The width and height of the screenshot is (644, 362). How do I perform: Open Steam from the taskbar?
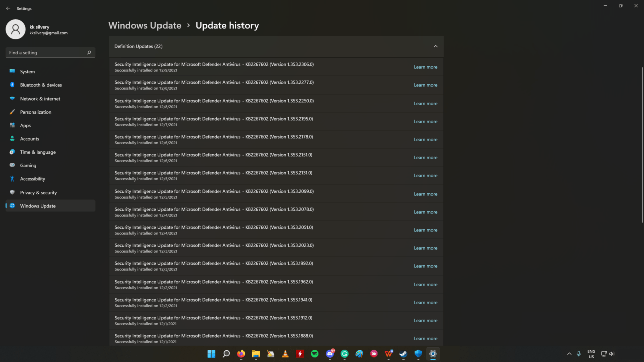click(403, 354)
